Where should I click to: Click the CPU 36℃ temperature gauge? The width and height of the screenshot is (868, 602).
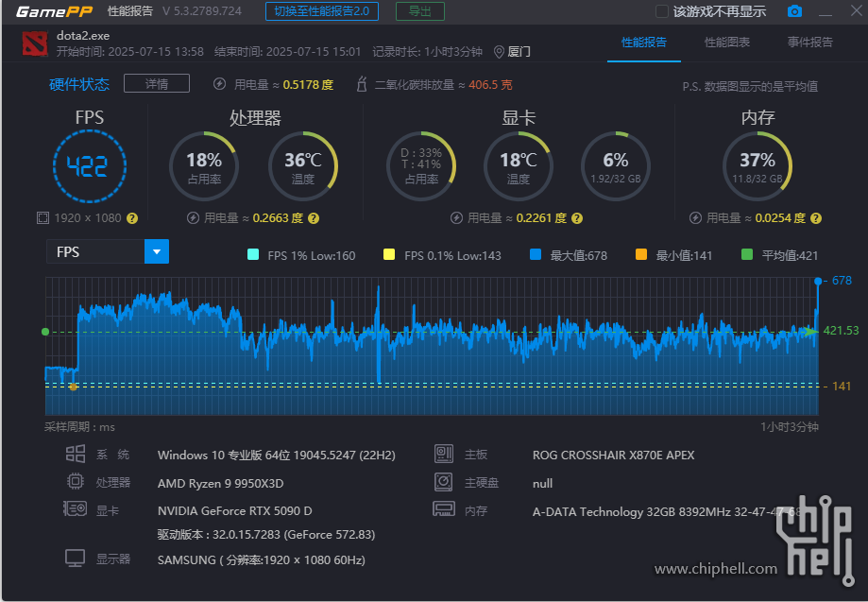[303, 166]
